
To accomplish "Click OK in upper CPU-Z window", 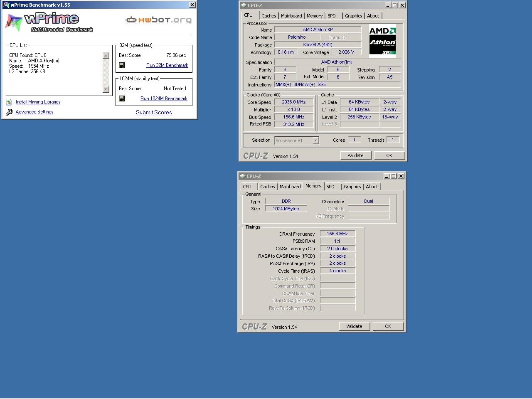I will pos(389,155).
